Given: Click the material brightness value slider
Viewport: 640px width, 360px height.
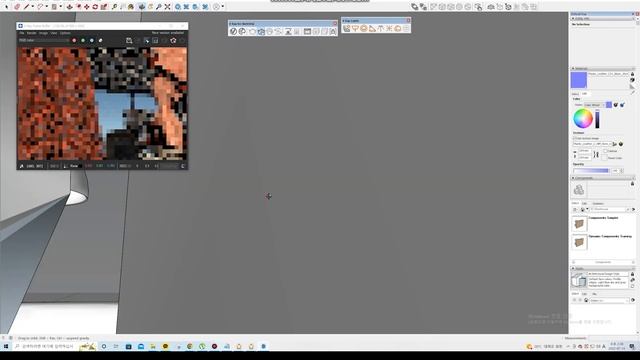Looking at the screenshot, I should pyautogui.click(x=597, y=119).
